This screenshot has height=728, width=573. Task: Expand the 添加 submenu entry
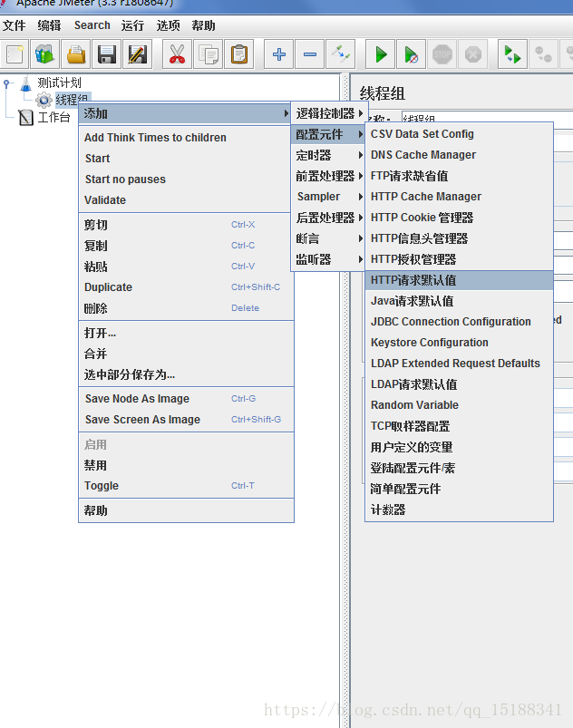(185, 113)
